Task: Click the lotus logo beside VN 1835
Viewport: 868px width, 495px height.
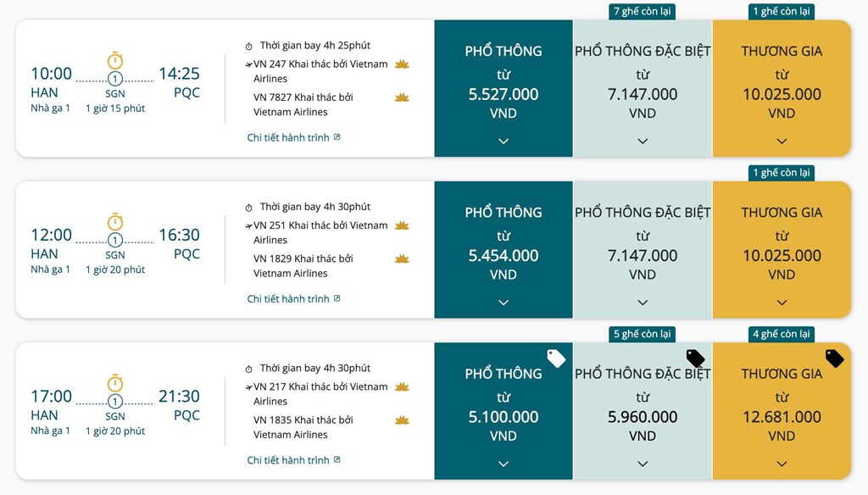Action: pos(402,420)
